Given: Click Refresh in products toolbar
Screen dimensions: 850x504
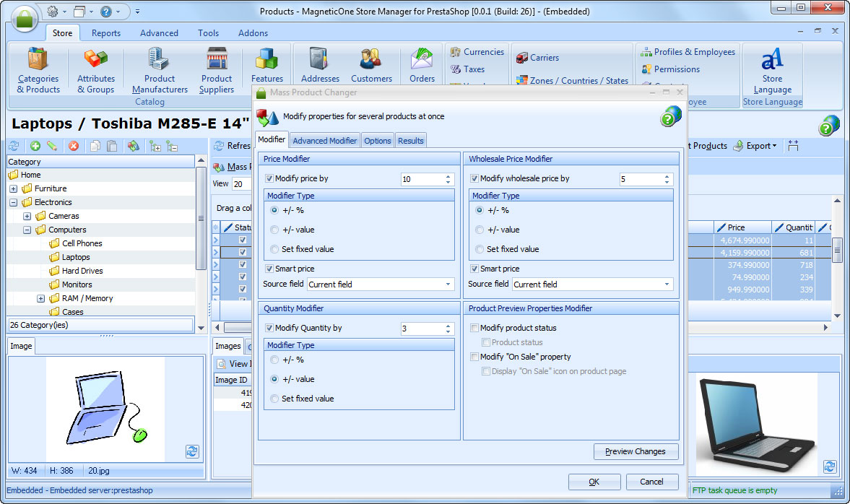Looking at the screenshot, I should pos(233,146).
